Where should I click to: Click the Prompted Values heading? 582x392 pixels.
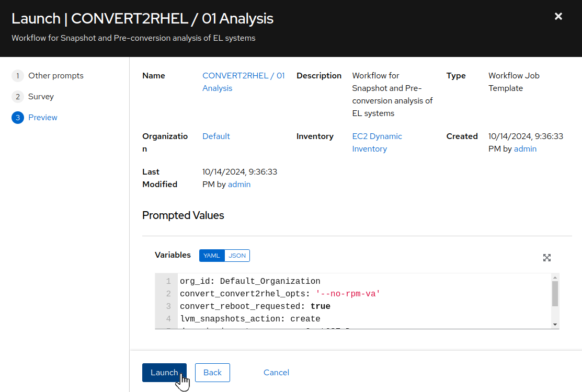tap(183, 215)
